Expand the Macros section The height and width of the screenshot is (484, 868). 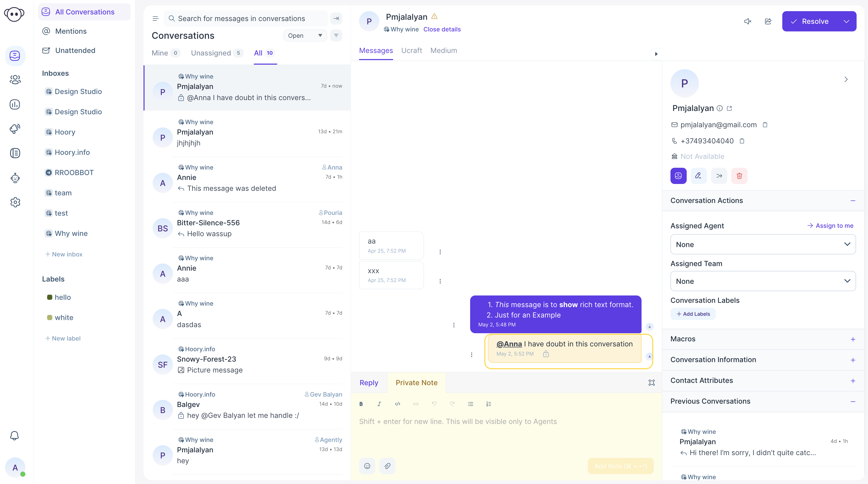click(853, 339)
